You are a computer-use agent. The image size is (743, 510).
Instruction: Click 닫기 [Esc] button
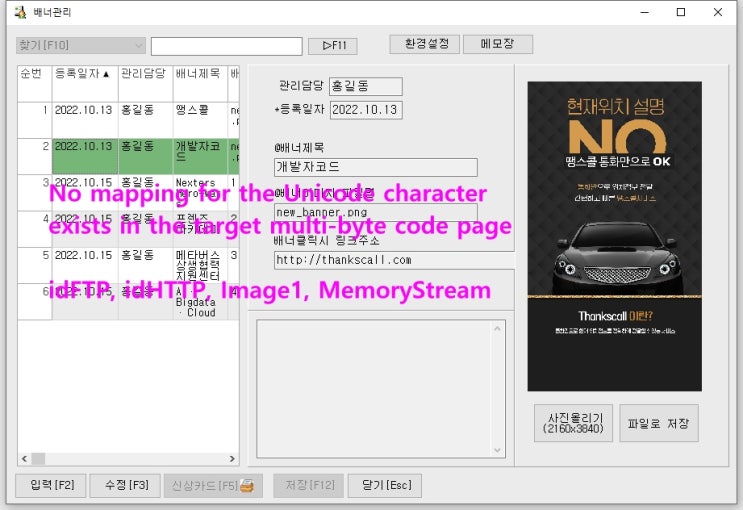pyautogui.click(x=385, y=485)
